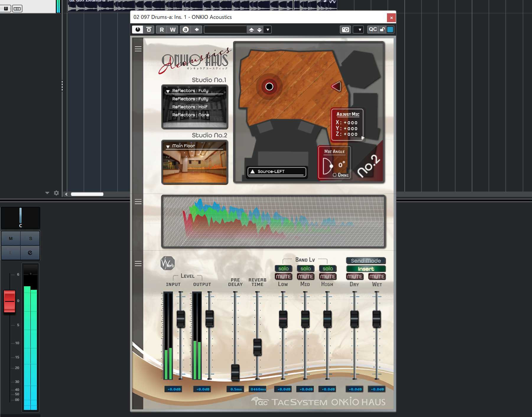Load next preset down arrow
The image size is (532, 417).
tap(259, 30)
